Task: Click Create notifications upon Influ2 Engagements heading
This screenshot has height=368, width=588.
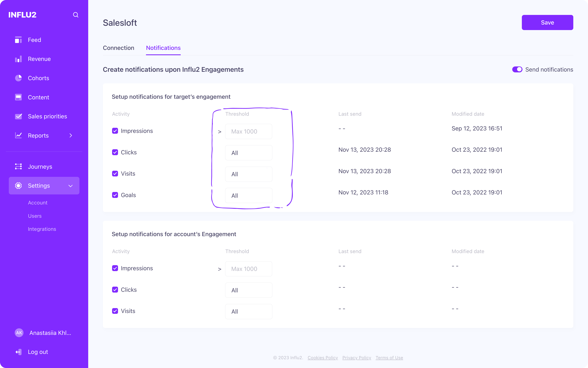Action: click(x=173, y=69)
